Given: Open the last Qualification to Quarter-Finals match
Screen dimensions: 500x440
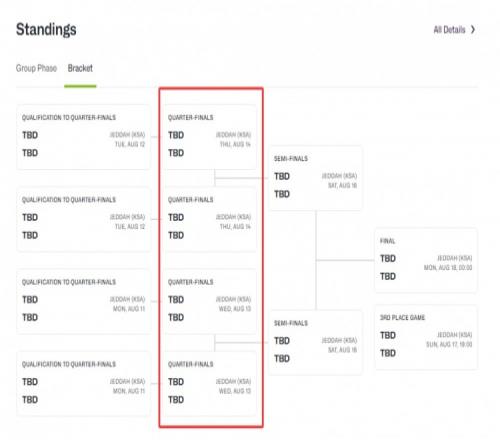Looking at the screenshot, I should point(83,384).
